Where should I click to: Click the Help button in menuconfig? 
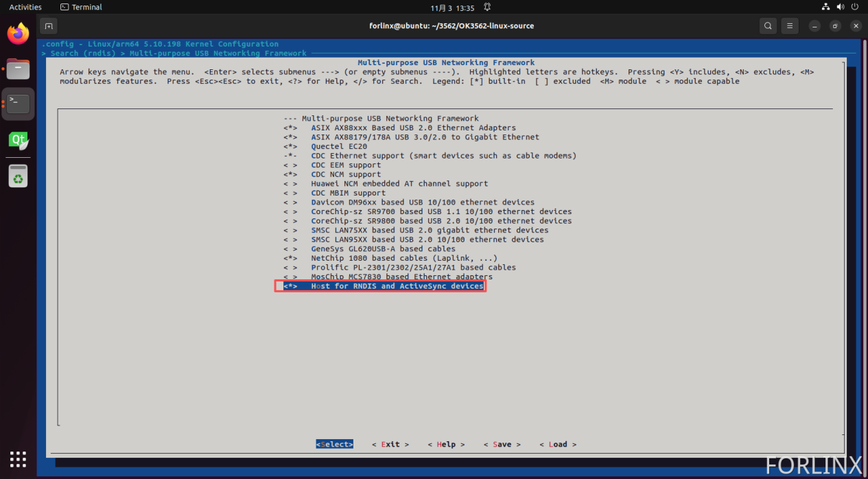tap(446, 444)
